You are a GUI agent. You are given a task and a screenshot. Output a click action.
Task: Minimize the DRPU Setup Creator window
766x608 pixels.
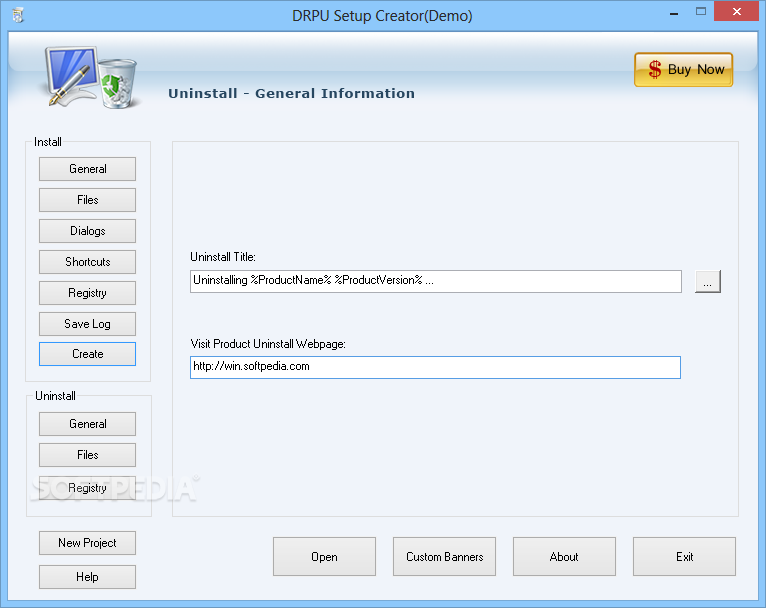(x=674, y=13)
